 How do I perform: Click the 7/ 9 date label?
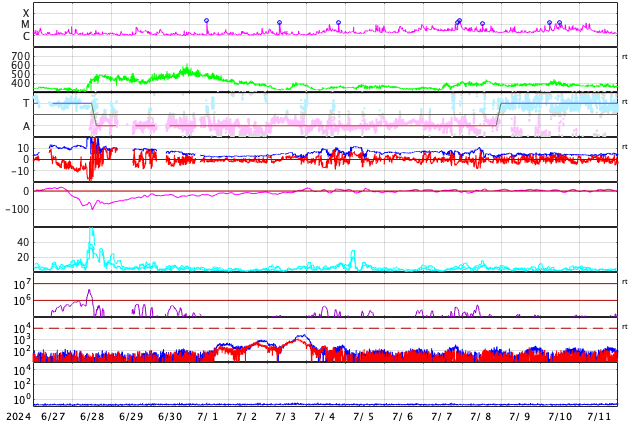coord(519,416)
